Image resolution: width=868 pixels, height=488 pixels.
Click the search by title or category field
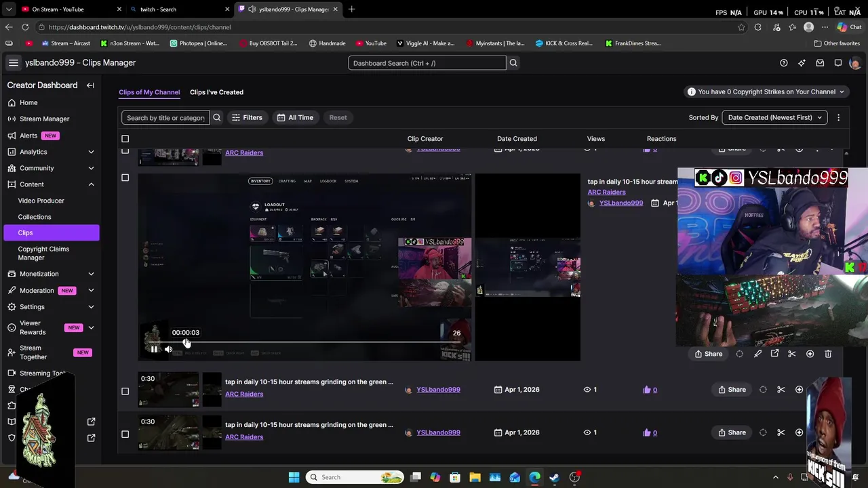click(165, 117)
